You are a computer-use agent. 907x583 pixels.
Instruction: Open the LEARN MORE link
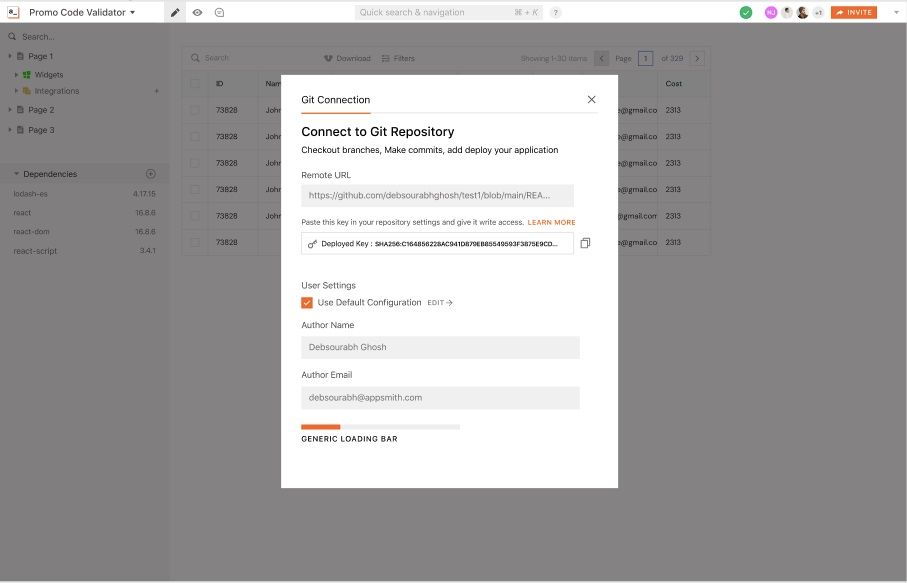point(551,222)
